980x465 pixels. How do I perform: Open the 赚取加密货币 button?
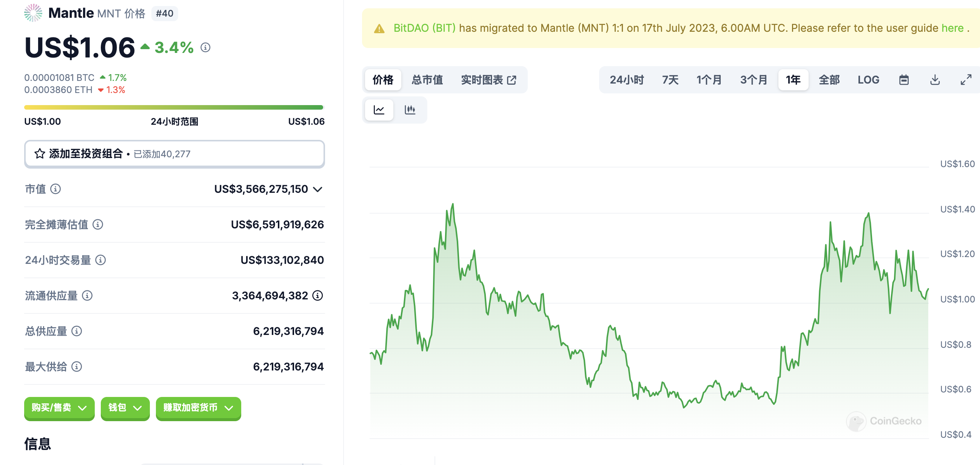198,408
